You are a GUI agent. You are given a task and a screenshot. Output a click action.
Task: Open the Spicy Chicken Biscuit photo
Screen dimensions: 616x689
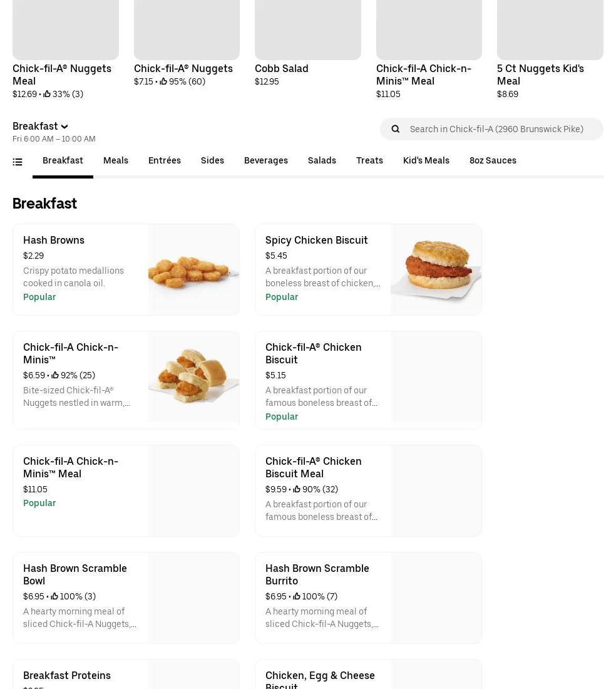tap(436, 269)
